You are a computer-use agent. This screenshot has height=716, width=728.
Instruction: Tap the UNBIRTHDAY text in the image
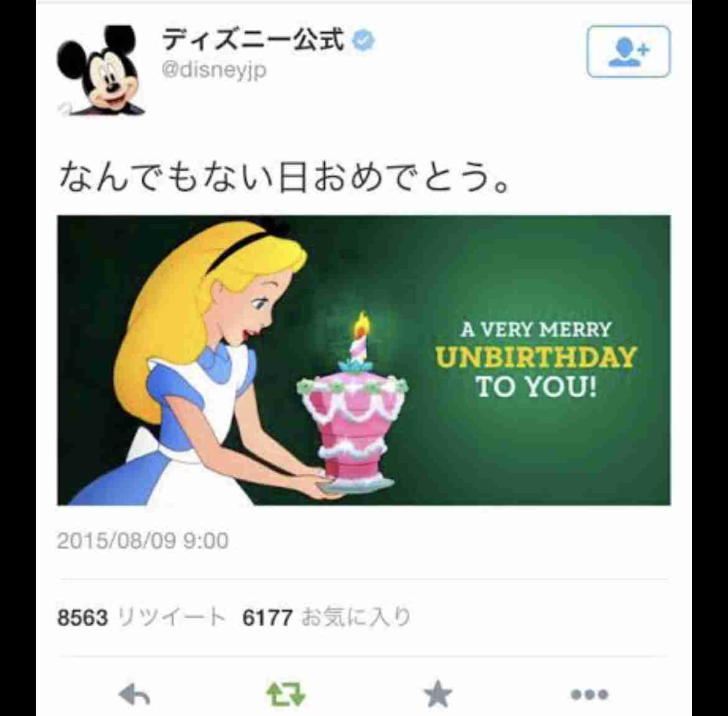click(x=536, y=358)
